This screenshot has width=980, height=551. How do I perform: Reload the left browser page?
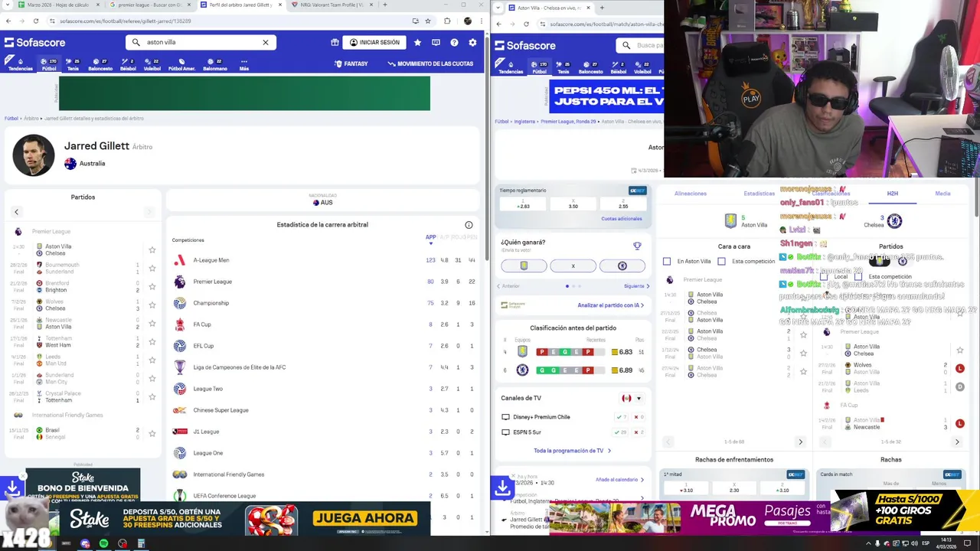(36, 21)
